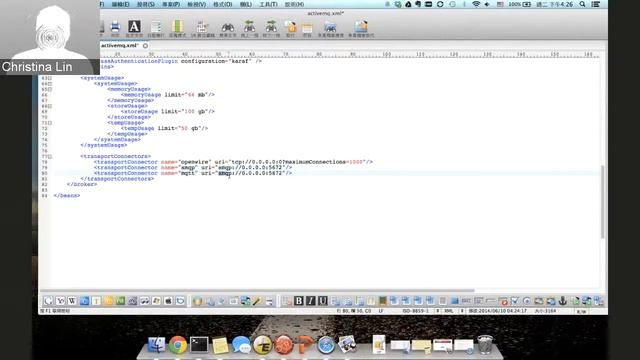The image size is (640, 360).
Task: Click the LF line-ending indicator
Action: pyautogui.click(x=381, y=311)
